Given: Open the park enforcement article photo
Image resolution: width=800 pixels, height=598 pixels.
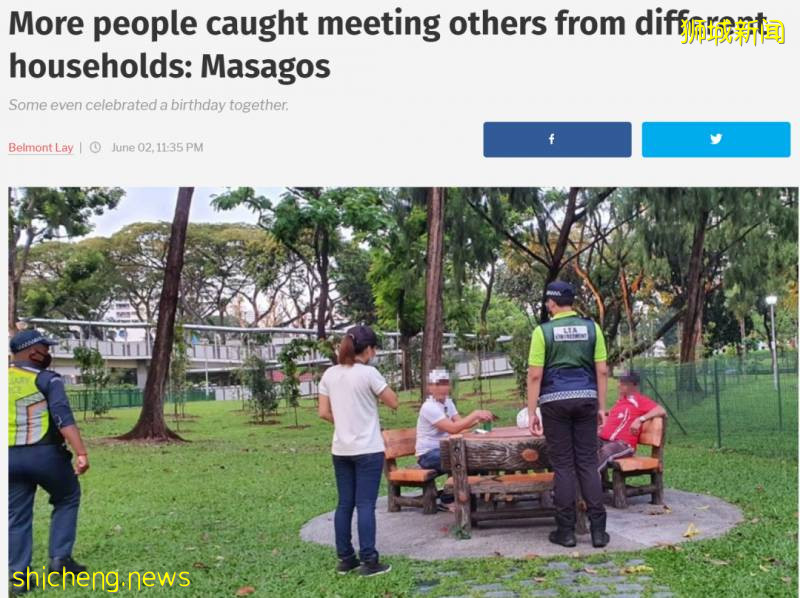Looking at the screenshot, I should [403, 392].
